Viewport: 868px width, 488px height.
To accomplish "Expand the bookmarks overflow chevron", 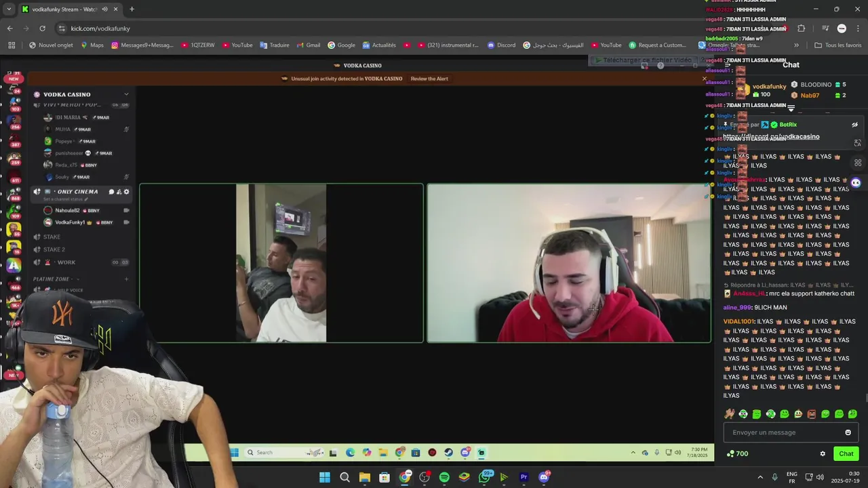I will click(796, 45).
